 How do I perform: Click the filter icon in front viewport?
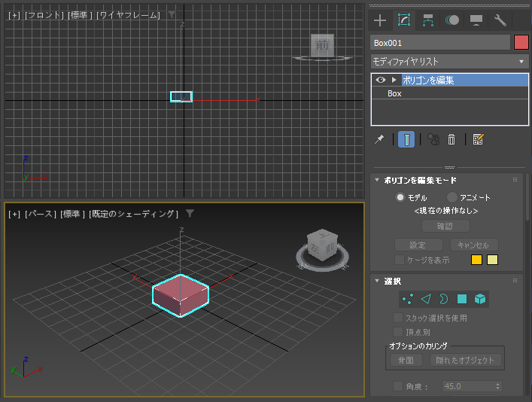pos(172,14)
